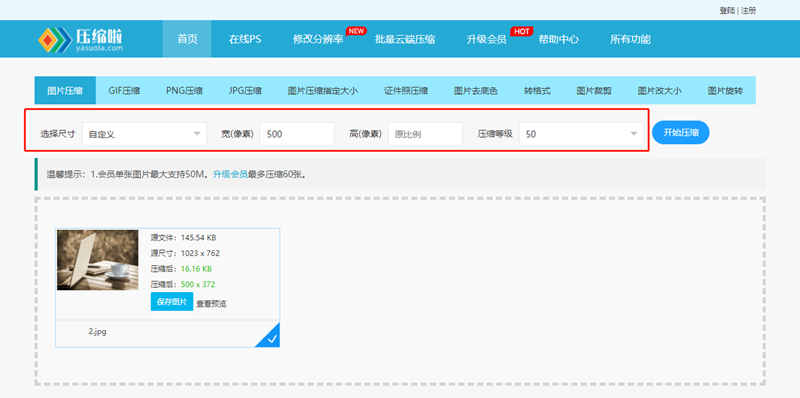Switch to the 图片改大小 tab

click(659, 91)
